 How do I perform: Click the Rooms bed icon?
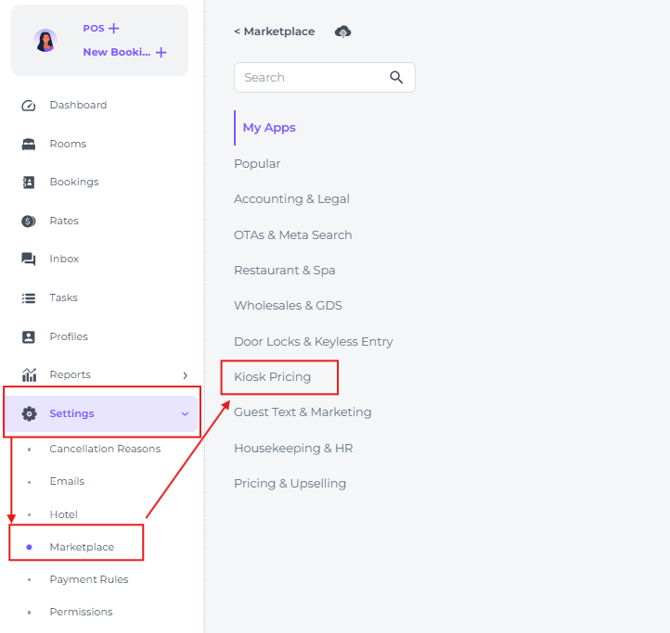(29, 144)
